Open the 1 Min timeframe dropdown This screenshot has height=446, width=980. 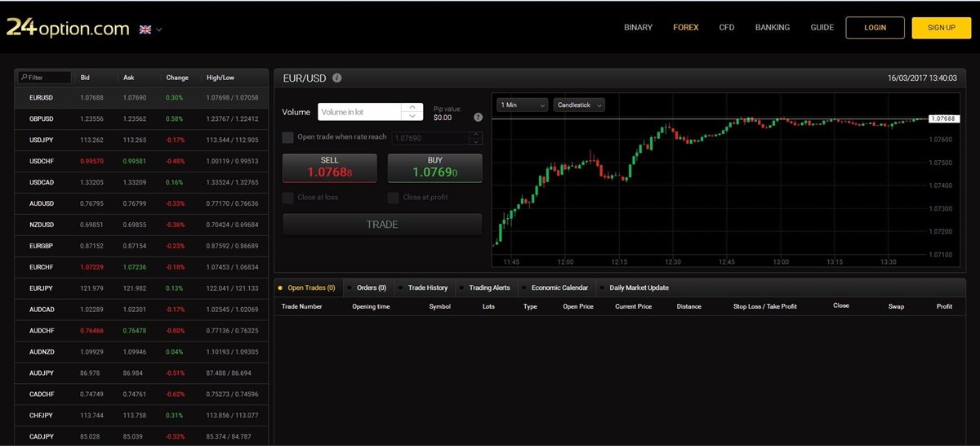(x=523, y=105)
